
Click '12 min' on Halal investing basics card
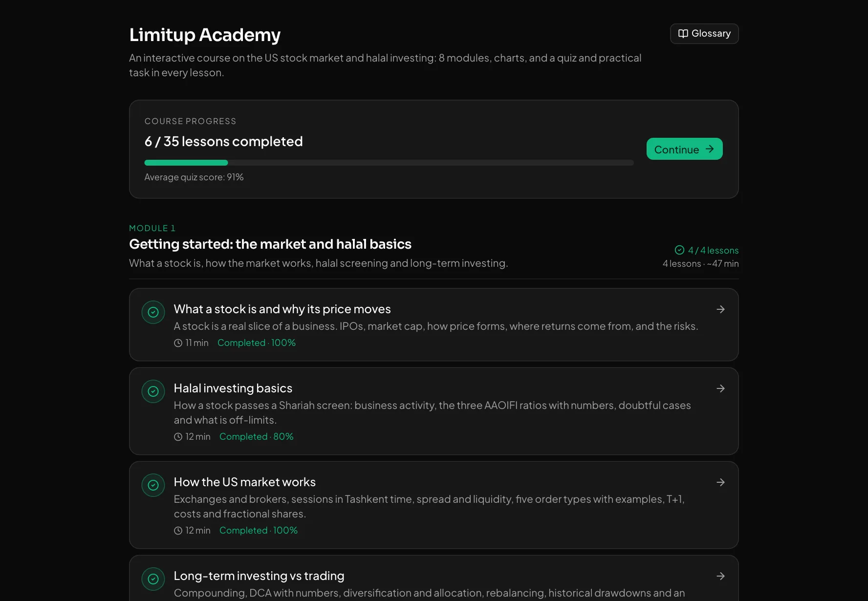198,437
